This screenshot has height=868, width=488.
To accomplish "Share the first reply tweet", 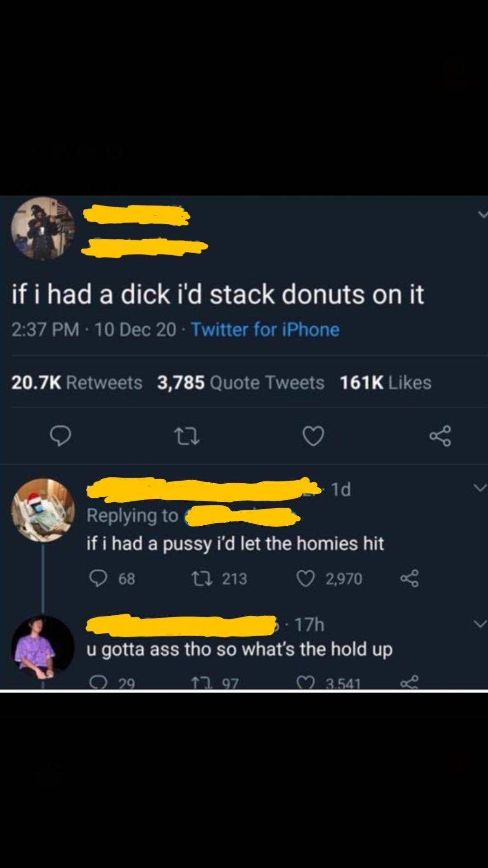I will tap(409, 578).
